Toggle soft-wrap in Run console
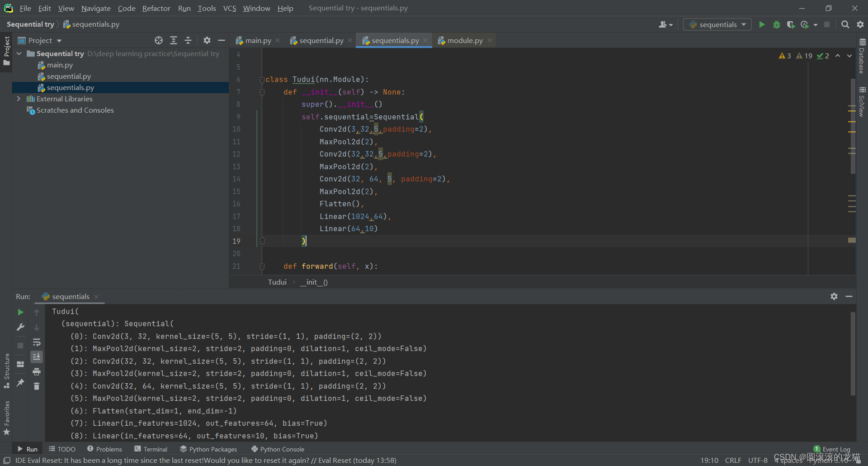The image size is (868, 466). coord(37,342)
